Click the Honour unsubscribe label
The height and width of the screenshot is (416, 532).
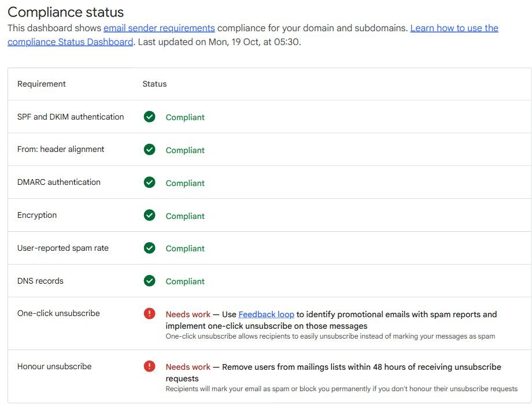point(54,366)
